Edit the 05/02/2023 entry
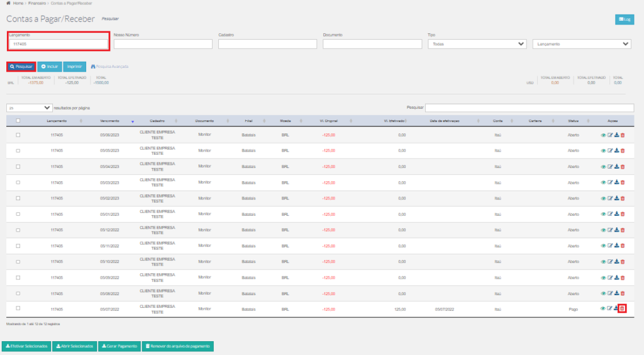 coord(610,198)
